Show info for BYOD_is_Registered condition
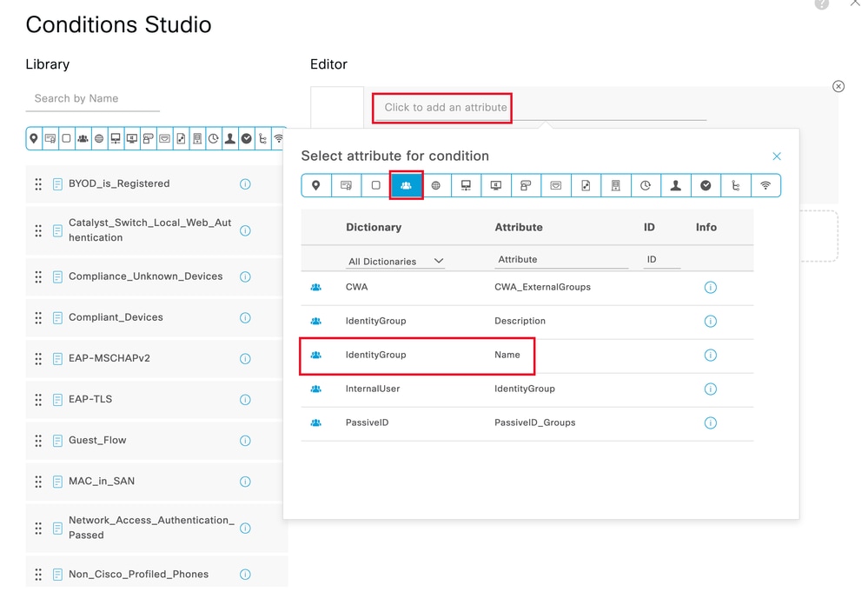Screen dimensions: 868x592 click(245, 183)
